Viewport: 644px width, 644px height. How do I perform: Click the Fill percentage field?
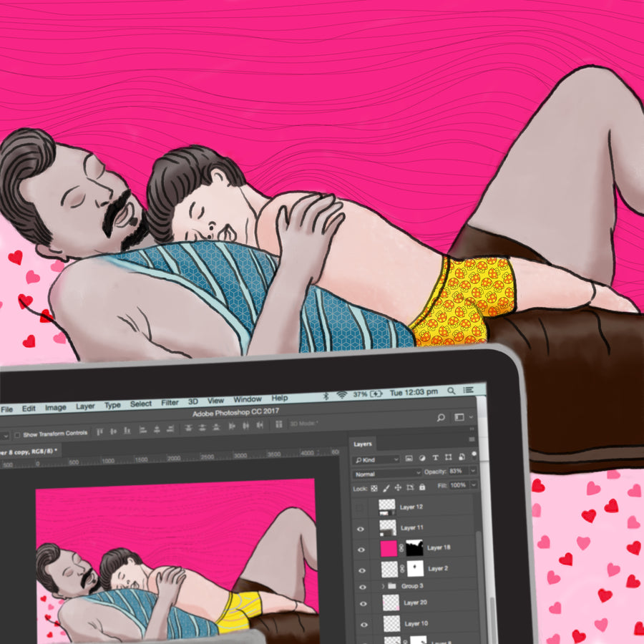(x=458, y=485)
